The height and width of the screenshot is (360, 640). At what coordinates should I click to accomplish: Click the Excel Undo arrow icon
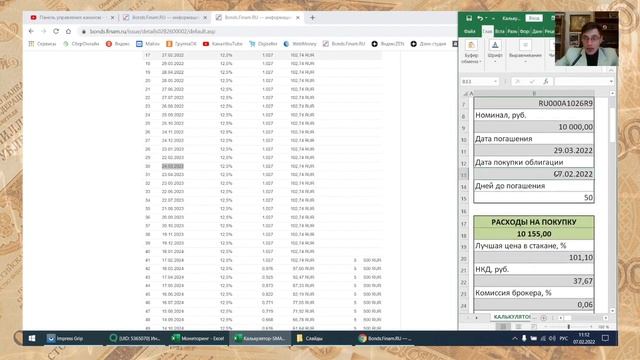tap(480, 18)
